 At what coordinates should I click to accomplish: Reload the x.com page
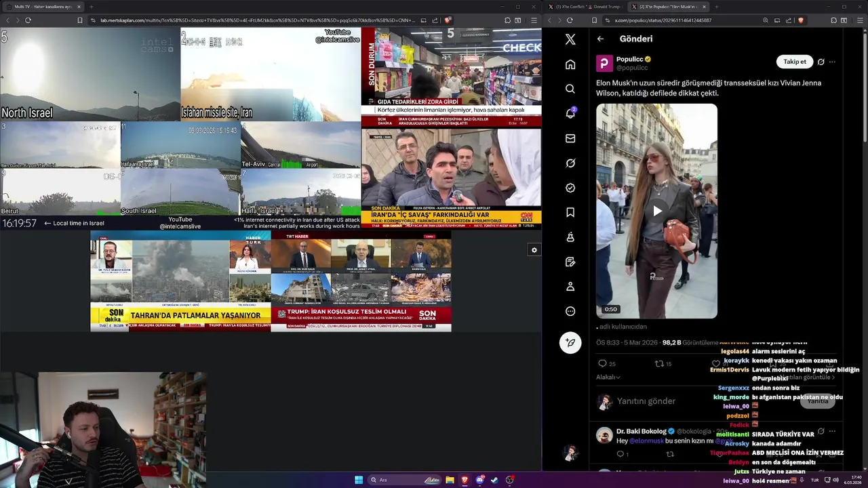[570, 20]
